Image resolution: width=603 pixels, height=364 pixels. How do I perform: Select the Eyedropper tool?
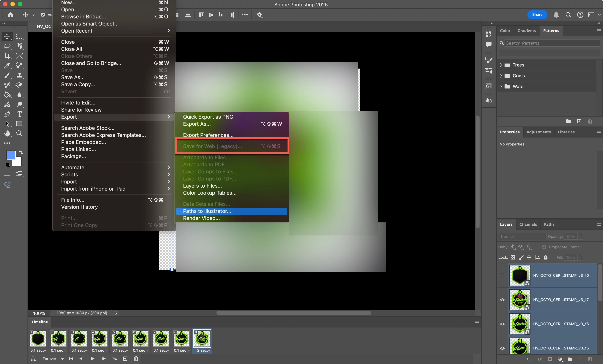pos(7,66)
